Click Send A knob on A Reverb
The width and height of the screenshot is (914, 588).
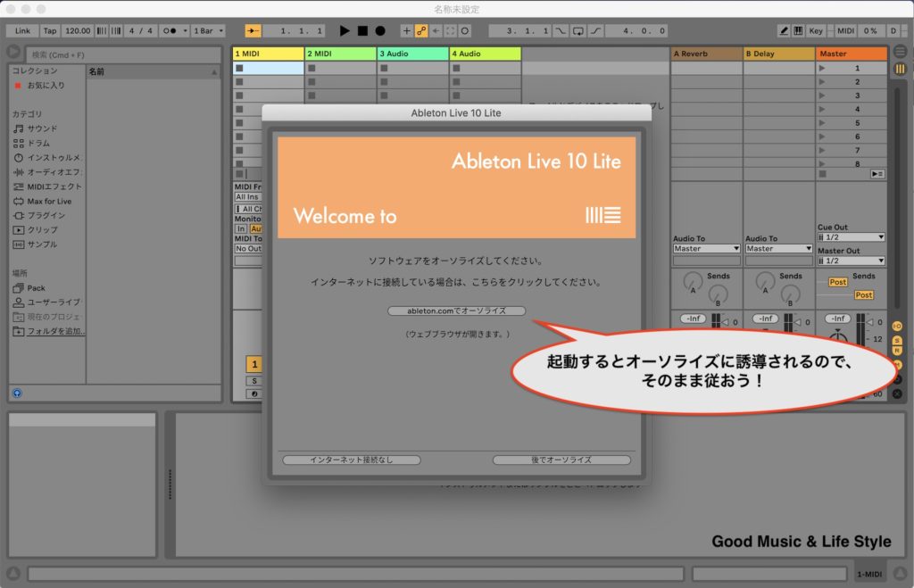693,283
